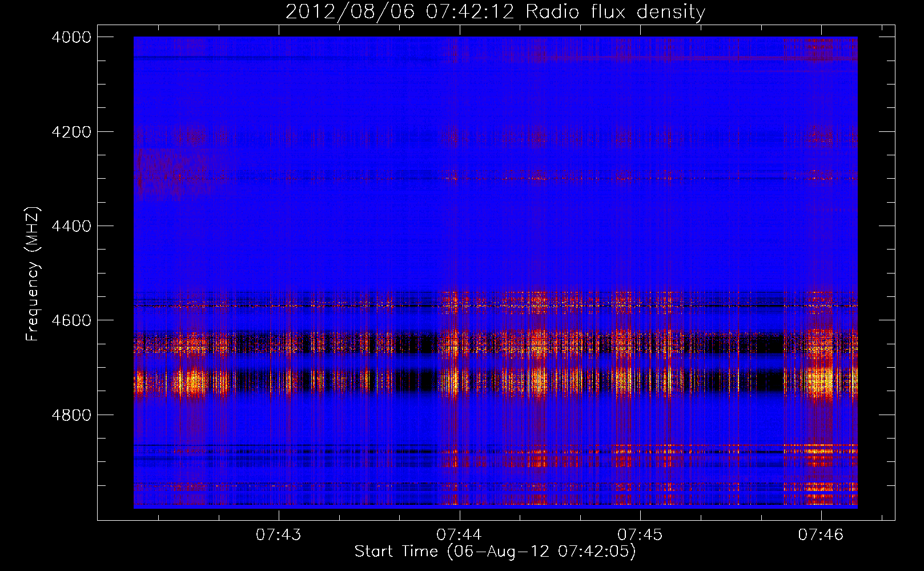Click the plot title '2012/08/06 07:42:12 Radio flux density'
Image resolution: width=924 pixels, height=571 pixels.
point(495,12)
